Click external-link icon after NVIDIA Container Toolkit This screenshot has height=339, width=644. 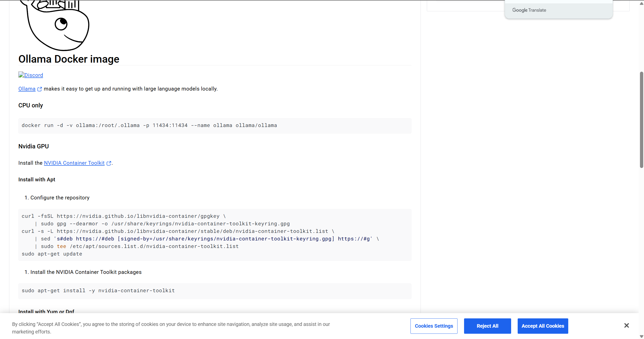(109, 163)
